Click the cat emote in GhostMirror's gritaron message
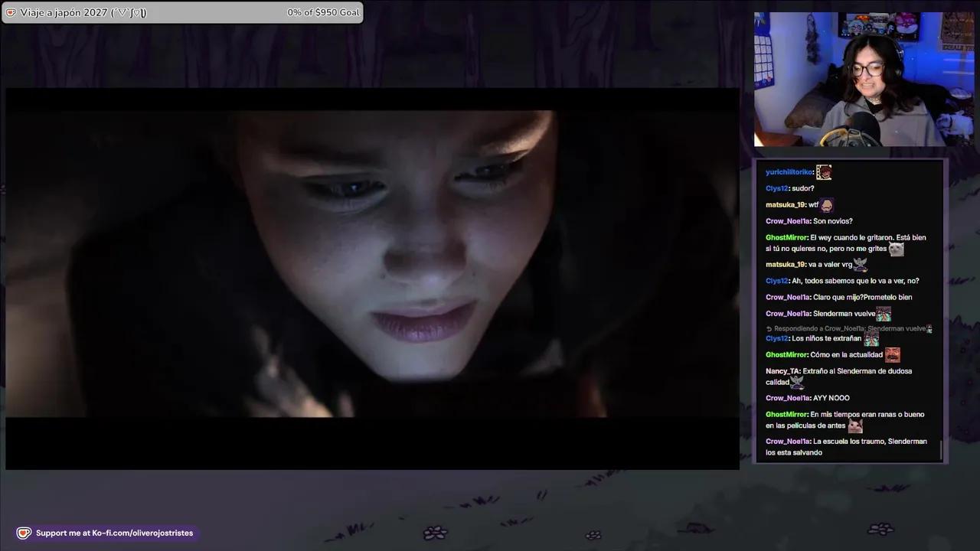The image size is (980, 551). [896, 249]
